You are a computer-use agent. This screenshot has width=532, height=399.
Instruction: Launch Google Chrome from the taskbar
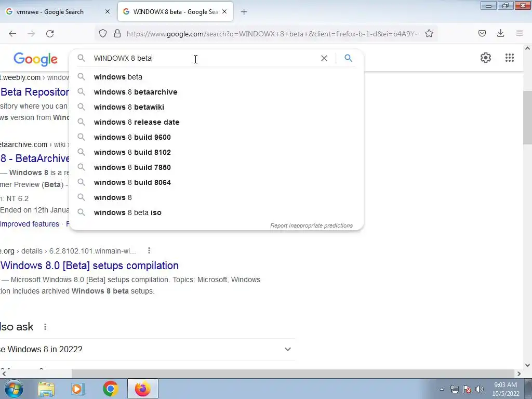pyautogui.click(x=110, y=389)
